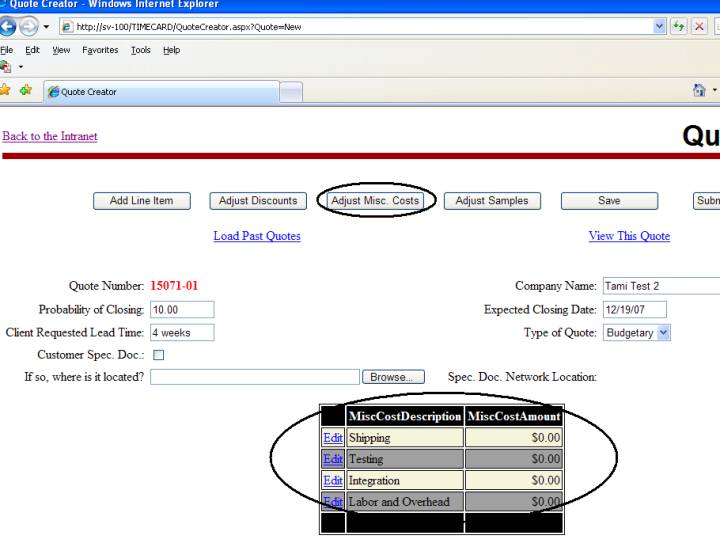
Task: Click the Browse... file button
Action: pyautogui.click(x=392, y=377)
